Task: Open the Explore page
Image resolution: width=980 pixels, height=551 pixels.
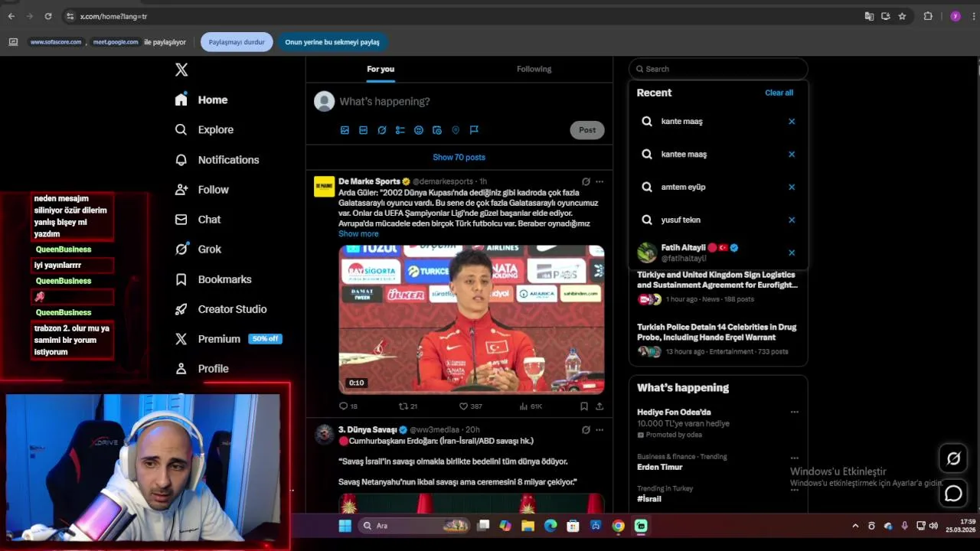Action: click(204, 129)
